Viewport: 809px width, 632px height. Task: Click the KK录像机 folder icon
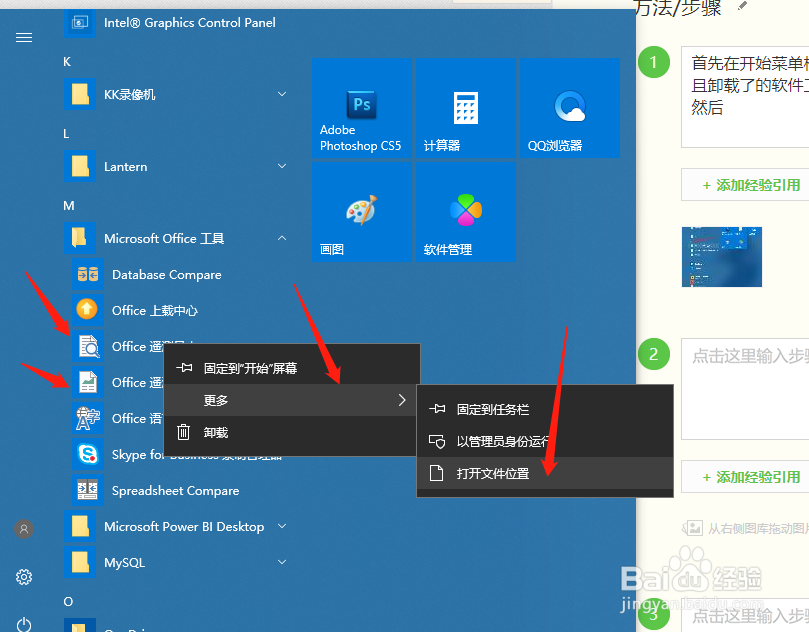point(80,94)
